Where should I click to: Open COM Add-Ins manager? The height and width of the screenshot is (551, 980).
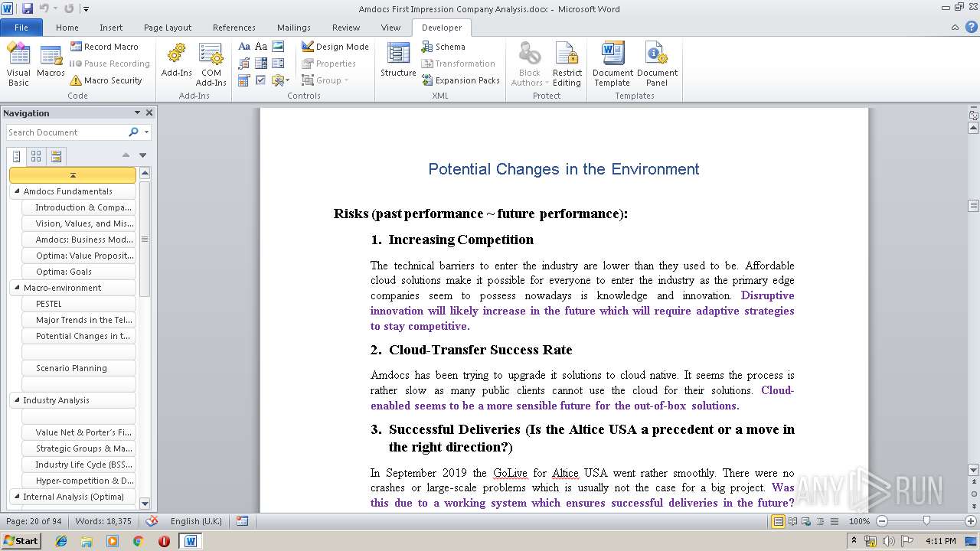click(211, 64)
